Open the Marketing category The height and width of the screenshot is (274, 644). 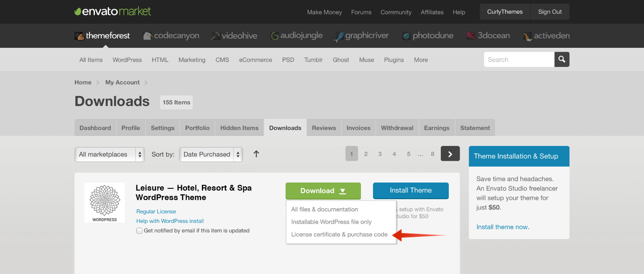coord(192,60)
